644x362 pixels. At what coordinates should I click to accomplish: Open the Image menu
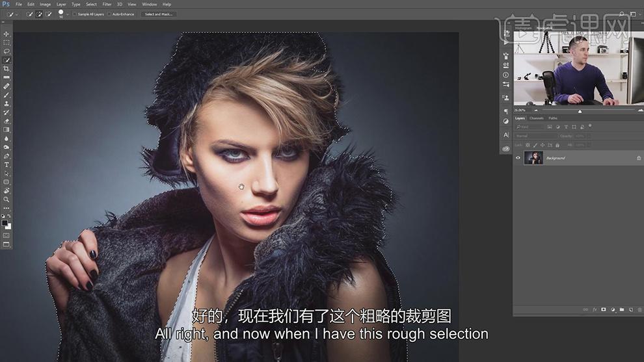[45, 4]
